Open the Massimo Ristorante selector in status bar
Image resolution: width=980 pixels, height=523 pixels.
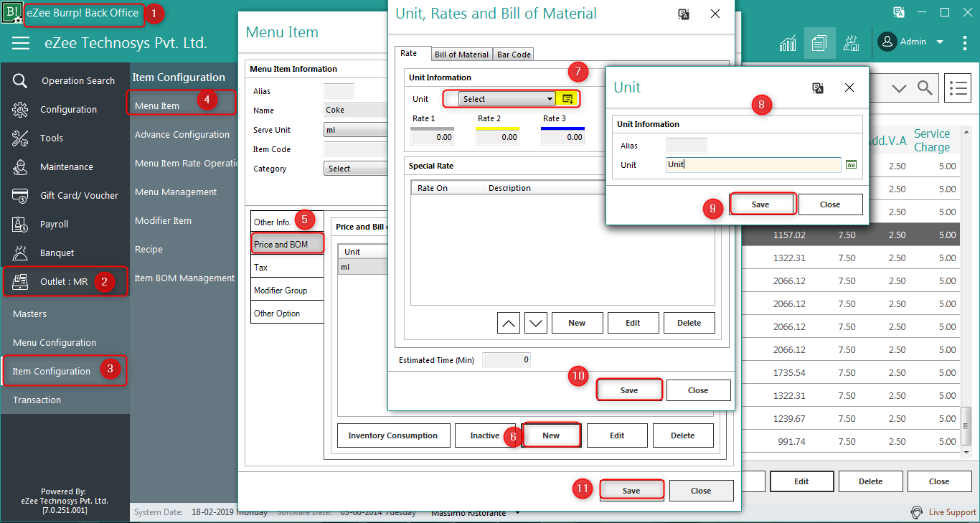476,513
